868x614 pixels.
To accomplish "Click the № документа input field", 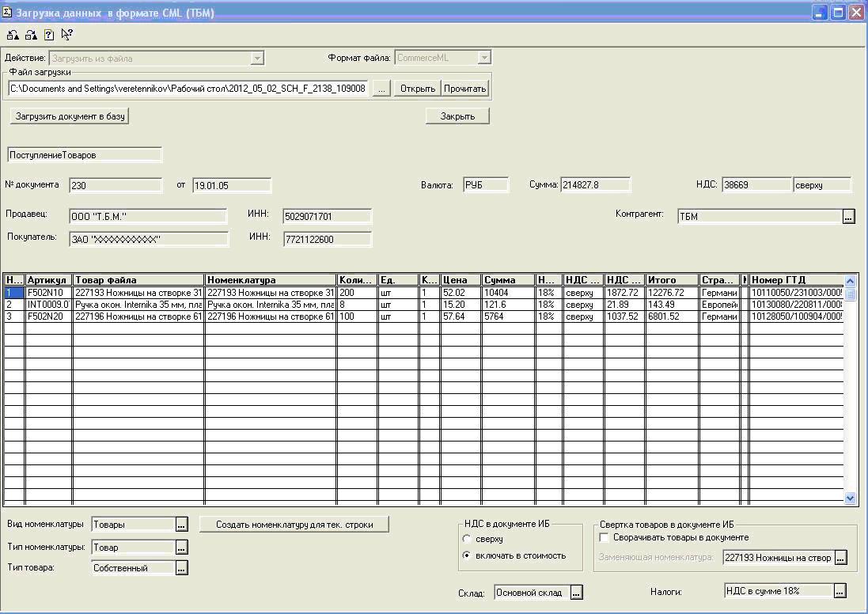I will tap(116, 186).
